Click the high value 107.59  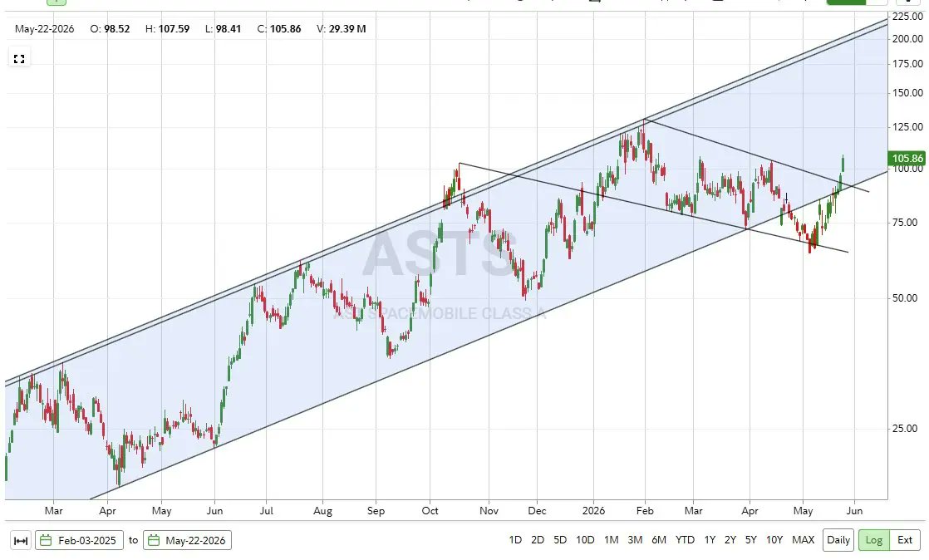(x=174, y=28)
